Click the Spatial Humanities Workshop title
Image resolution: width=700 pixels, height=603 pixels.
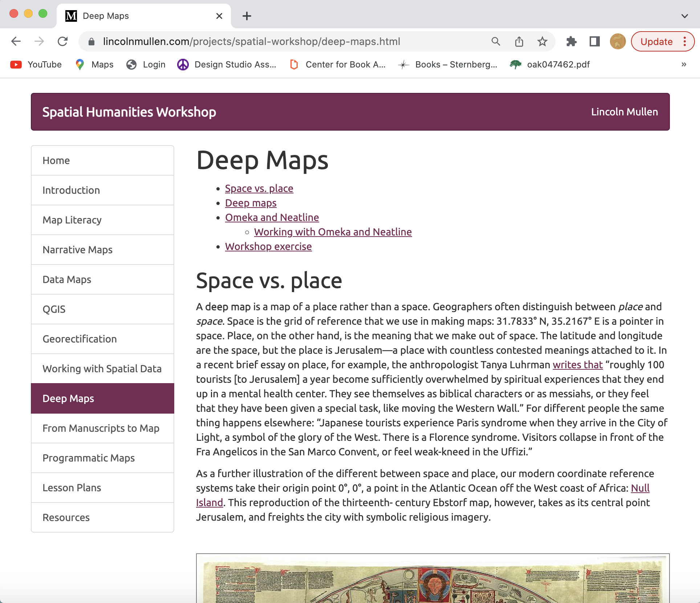point(129,112)
